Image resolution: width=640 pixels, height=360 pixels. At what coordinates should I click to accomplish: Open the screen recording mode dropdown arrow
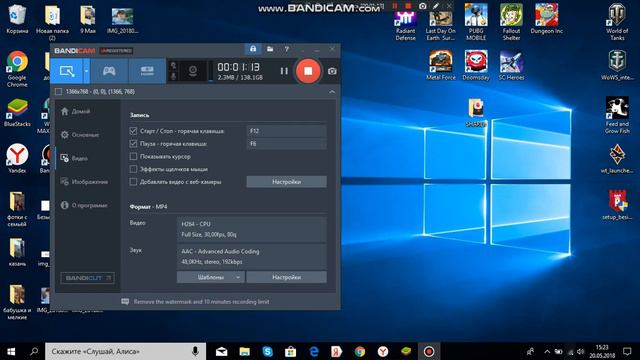(x=87, y=71)
